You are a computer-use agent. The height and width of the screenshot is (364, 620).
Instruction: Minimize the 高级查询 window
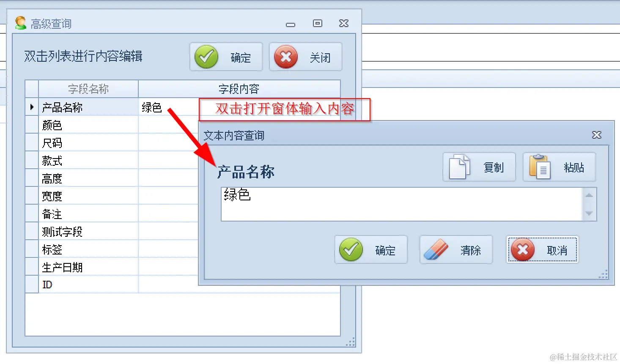coord(291,25)
